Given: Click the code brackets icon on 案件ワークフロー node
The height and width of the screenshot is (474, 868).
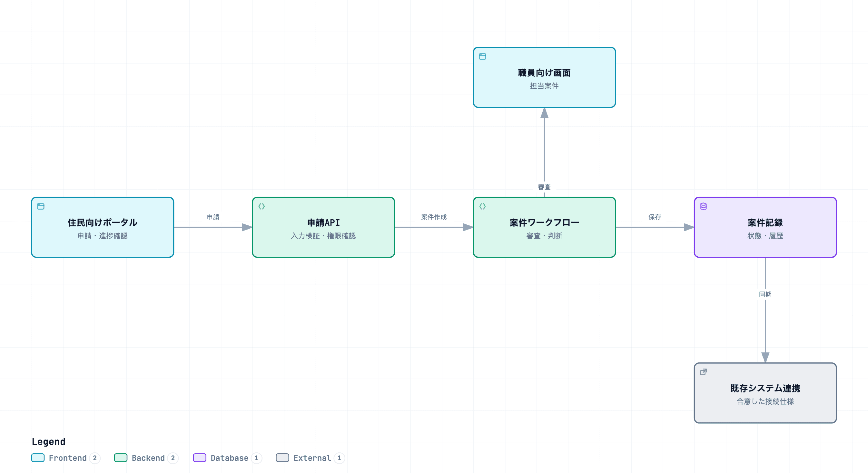Looking at the screenshot, I should pos(482,206).
